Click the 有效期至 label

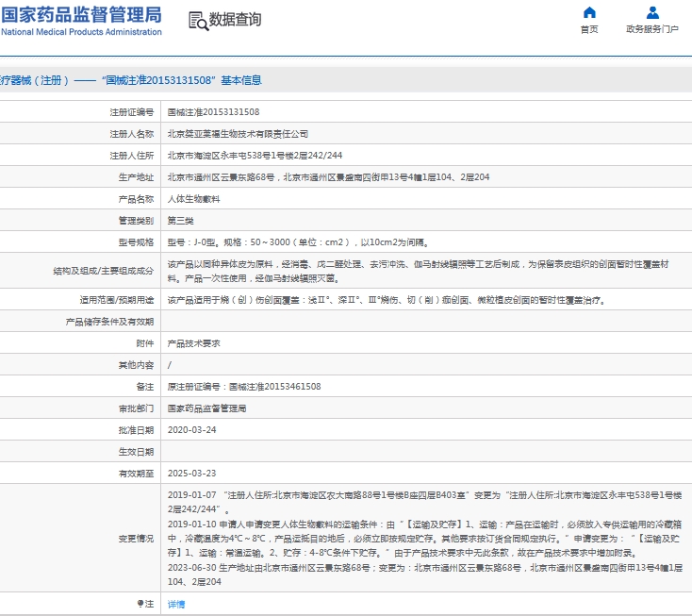tap(136, 474)
